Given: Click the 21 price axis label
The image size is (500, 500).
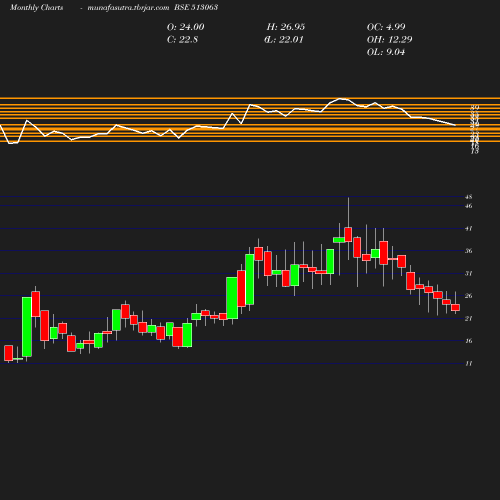Looking at the screenshot, I should tap(469, 319).
